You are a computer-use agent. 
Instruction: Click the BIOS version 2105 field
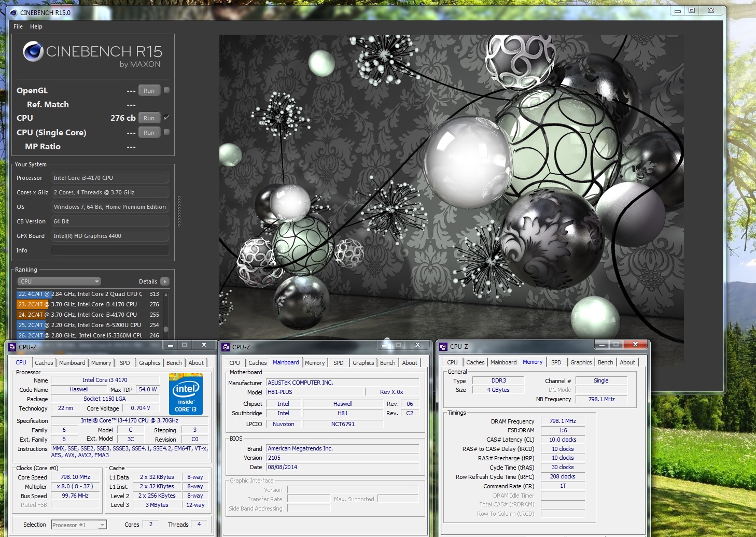[342, 458]
